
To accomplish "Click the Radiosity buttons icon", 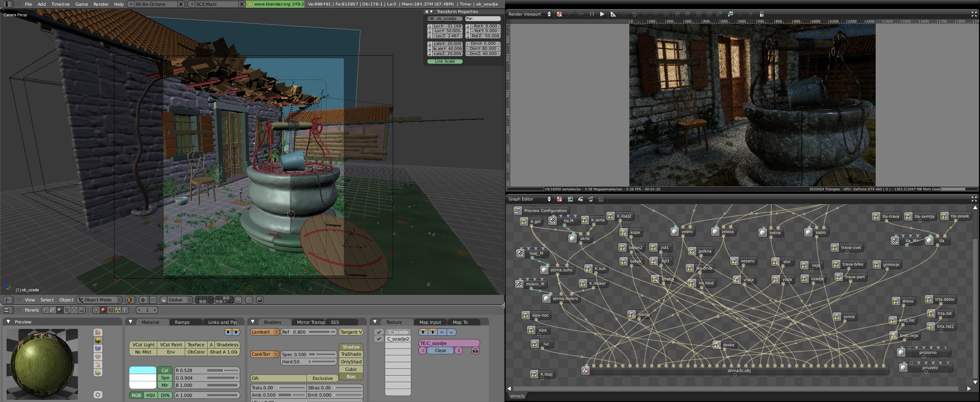I will coord(118,310).
